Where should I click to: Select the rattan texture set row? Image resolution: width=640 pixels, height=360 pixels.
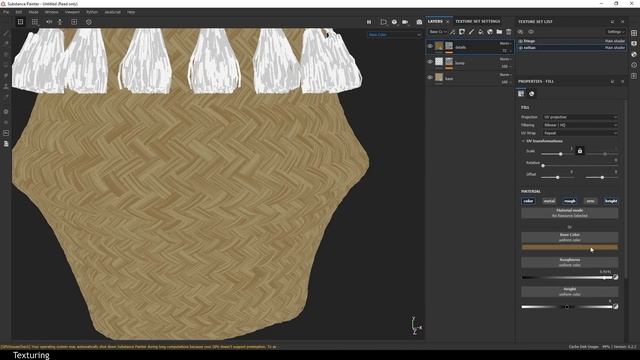pyautogui.click(x=571, y=48)
